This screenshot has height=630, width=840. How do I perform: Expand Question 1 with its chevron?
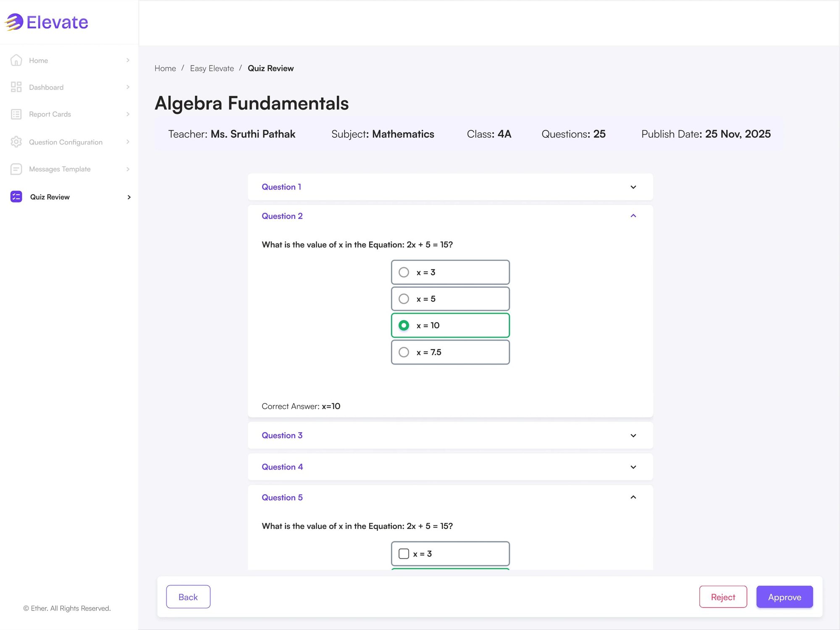pyautogui.click(x=633, y=187)
